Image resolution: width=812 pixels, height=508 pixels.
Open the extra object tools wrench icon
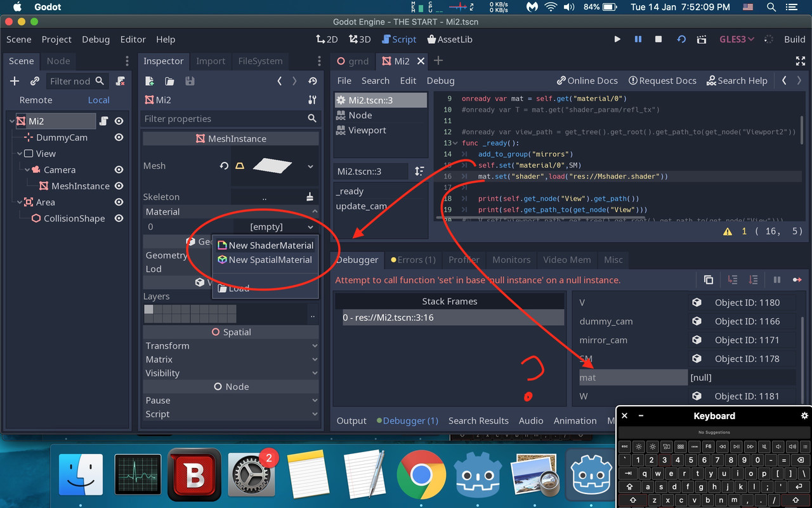click(x=312, y=100)
